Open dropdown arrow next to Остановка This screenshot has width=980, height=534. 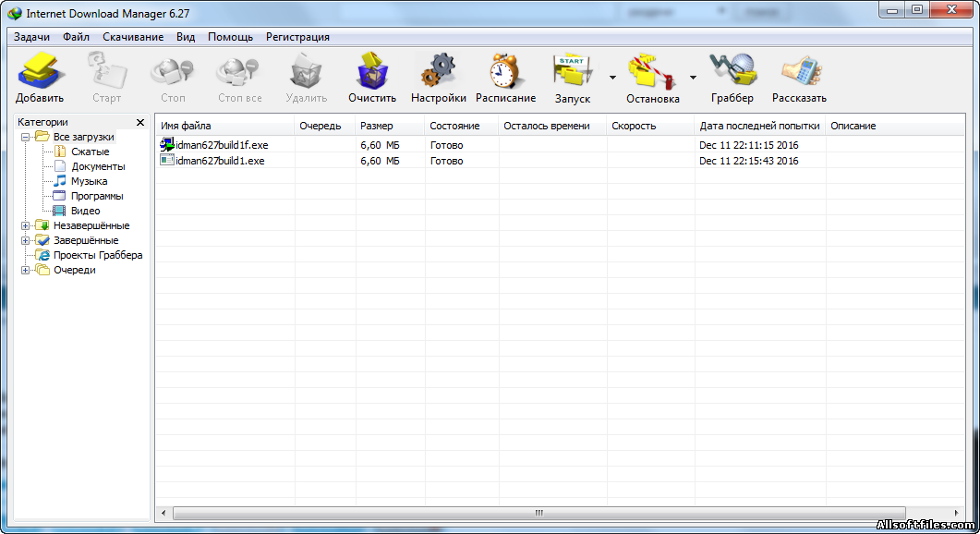pos(693,78)
